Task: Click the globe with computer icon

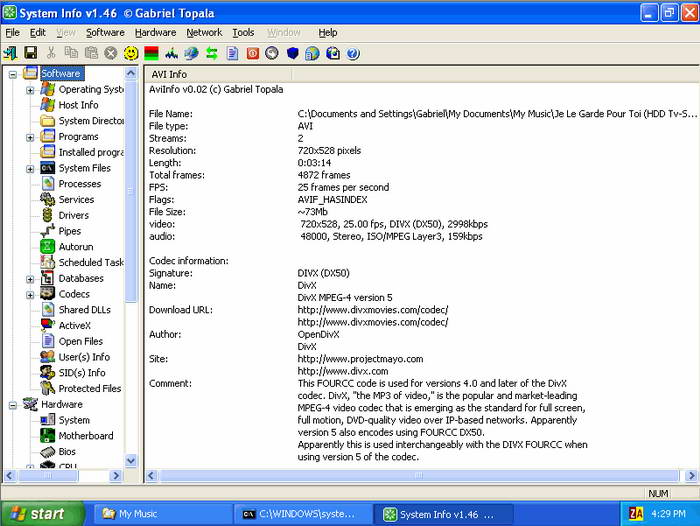Action: tap(312, 54)
